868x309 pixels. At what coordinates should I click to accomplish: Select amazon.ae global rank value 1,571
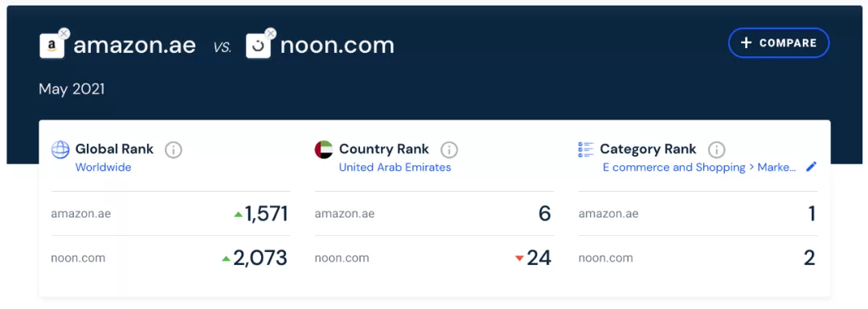coord(266,214)
